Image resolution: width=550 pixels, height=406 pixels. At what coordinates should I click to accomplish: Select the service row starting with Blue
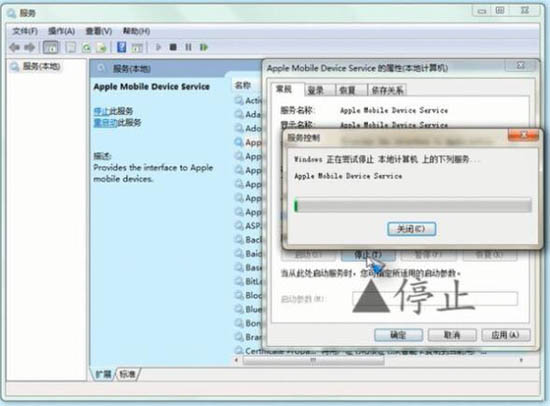(249, 309)
